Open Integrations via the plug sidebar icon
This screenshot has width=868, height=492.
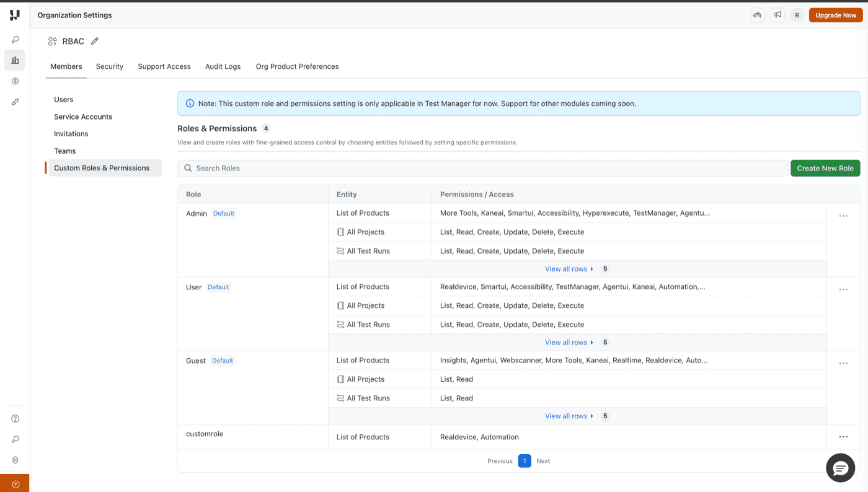pyautogui.click(x=14, y=102)
